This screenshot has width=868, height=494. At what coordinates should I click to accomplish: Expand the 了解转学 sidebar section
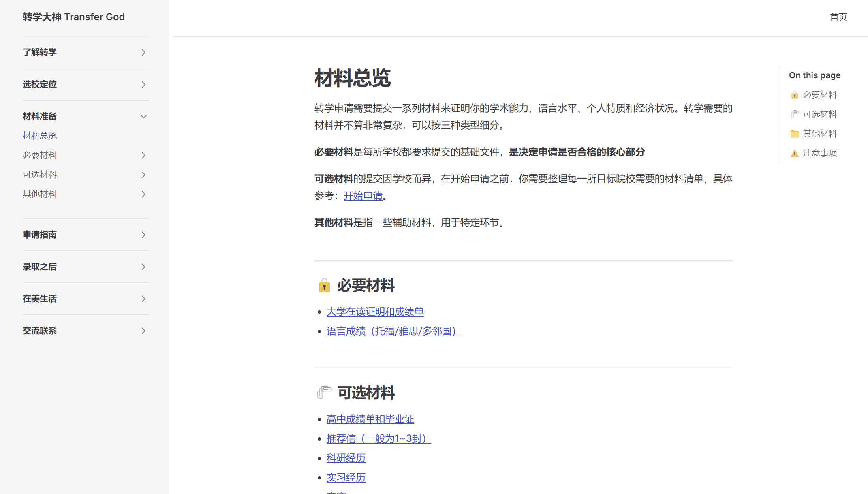(143, 52)
